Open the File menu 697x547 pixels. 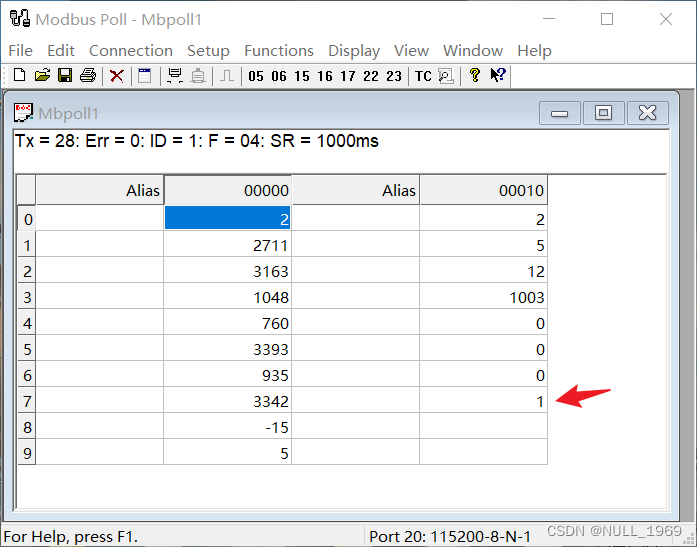click(x=20, y=51)
